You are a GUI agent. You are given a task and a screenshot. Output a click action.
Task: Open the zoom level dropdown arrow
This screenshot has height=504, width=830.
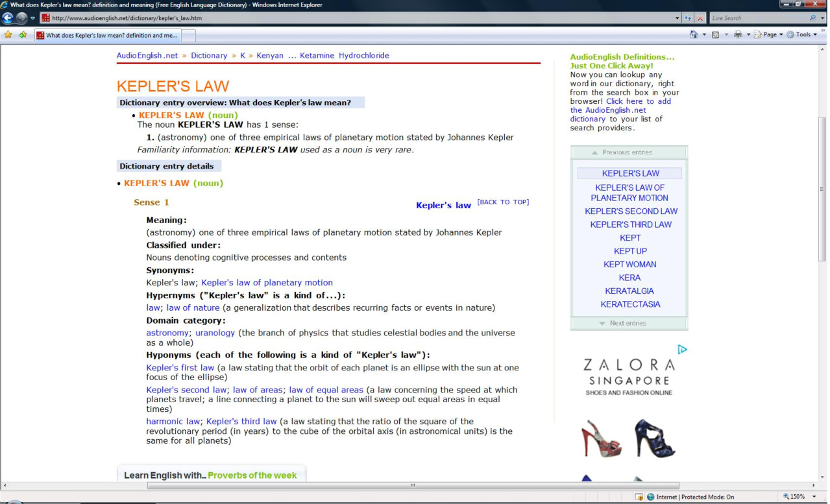pyautogui.click(x=814, y=497)
